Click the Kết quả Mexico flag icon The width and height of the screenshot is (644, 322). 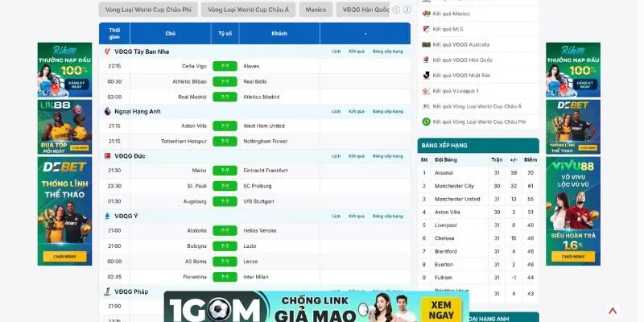[427, 14]
